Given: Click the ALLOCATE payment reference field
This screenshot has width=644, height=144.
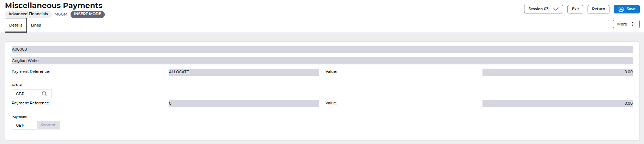Looking at the screenshot, I should [244, 72].
